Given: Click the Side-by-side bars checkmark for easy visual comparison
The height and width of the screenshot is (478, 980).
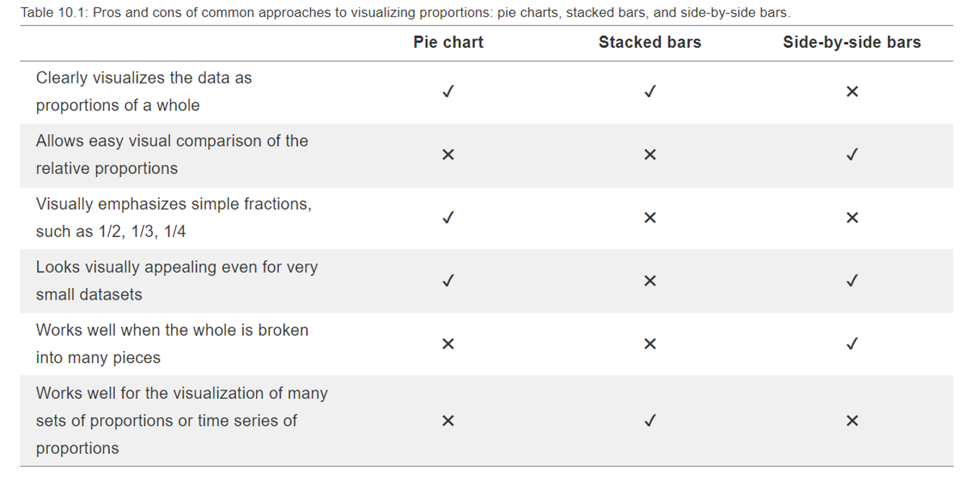Looking at the screenshot, I should click(852, 155).
